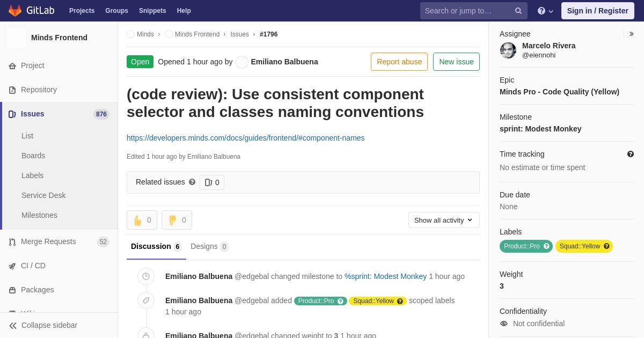Click the Minds breadcrumb link

[145, 34]
